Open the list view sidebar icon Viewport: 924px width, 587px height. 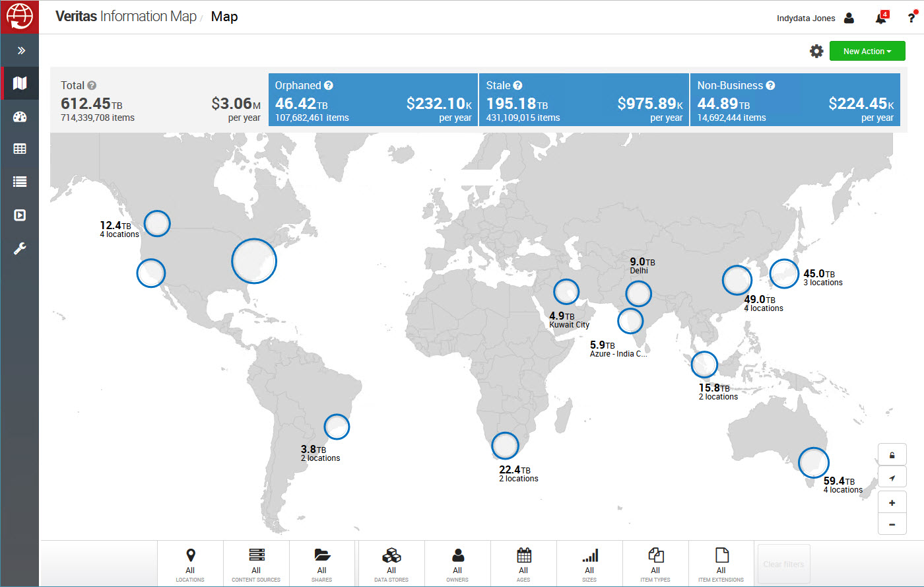pos(20,182)
